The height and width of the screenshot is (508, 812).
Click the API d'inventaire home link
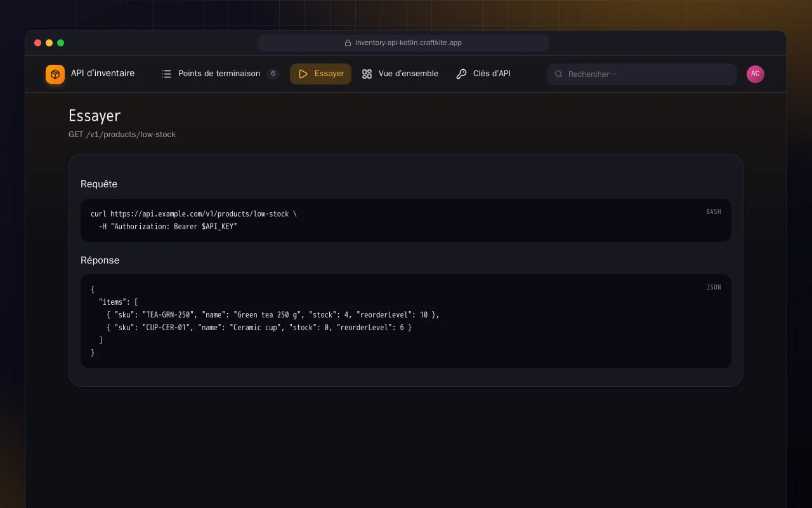[x=90, y=74]
